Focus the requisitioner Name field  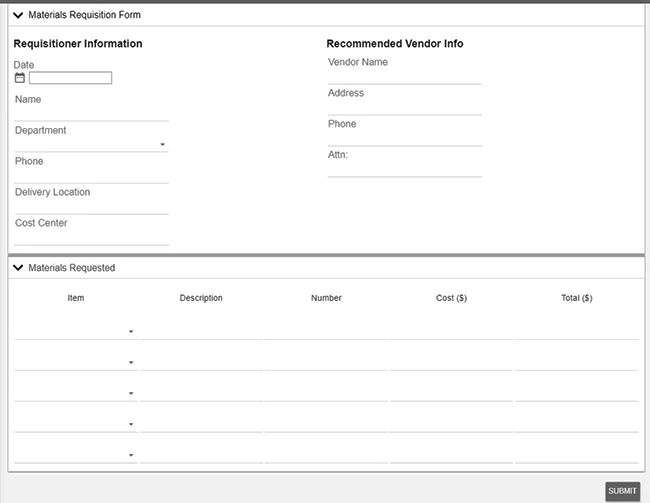coord(91,112)
